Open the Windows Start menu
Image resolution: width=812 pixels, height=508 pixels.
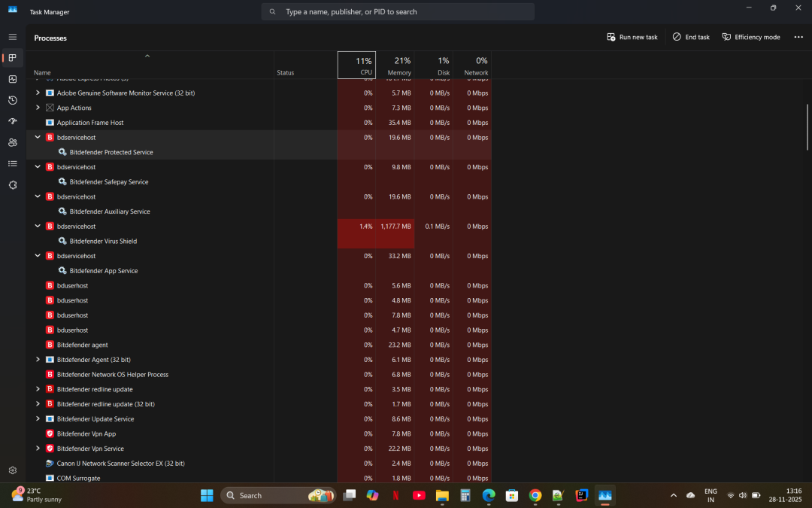[207, 495]
